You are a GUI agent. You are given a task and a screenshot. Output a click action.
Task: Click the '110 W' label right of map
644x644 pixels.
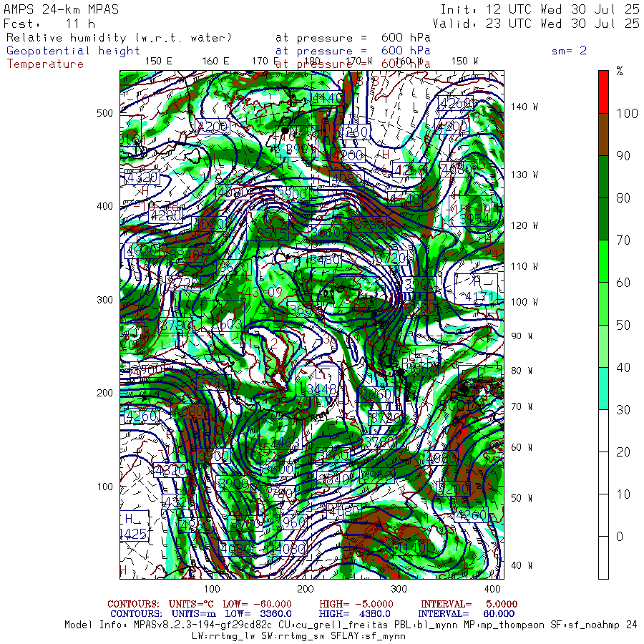[525, 267]
